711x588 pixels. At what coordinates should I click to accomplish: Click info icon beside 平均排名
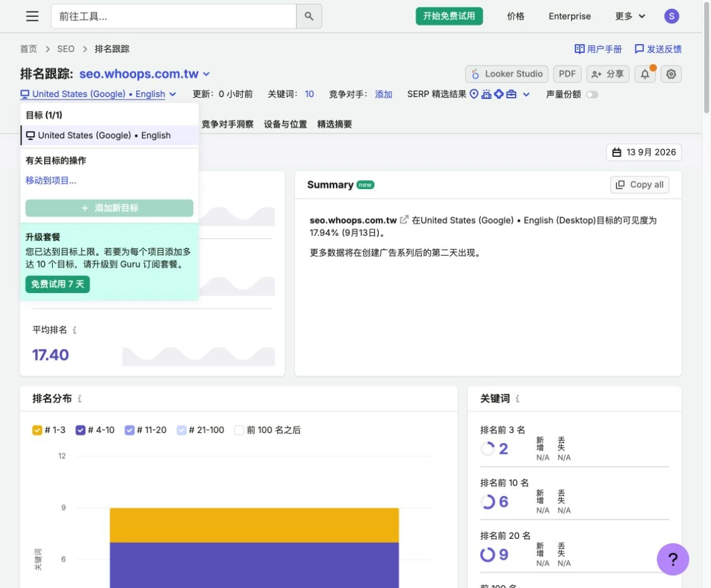point(74,330)
